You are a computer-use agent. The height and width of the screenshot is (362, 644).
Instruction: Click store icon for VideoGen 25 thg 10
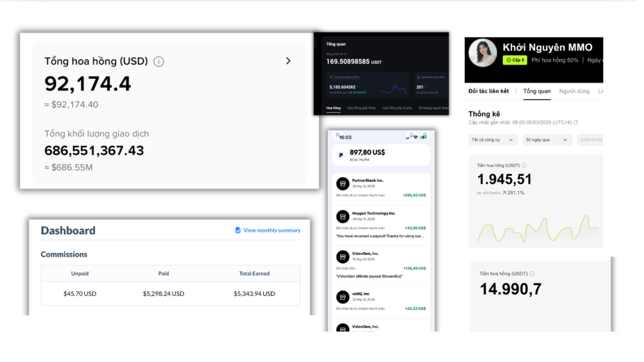pyautogui.click(x=343, y=257)
